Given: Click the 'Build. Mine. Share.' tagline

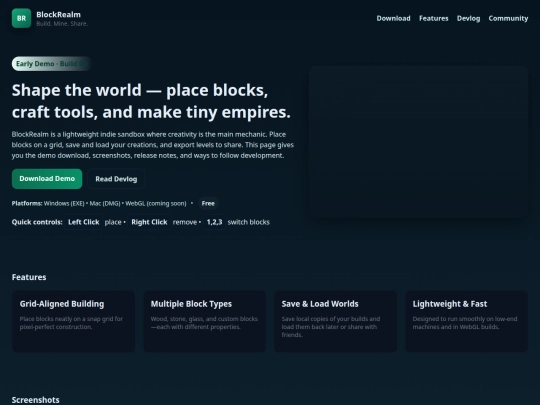Looking at the screenshot, I should pos(62,24).
